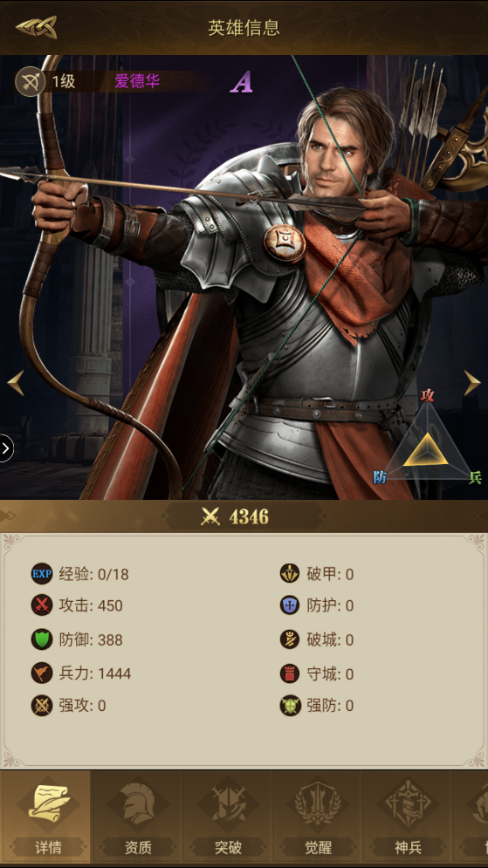Tap the blue 防护 protection icon
The width and height of the screenshot is (488, 868).
coord(290,605)
